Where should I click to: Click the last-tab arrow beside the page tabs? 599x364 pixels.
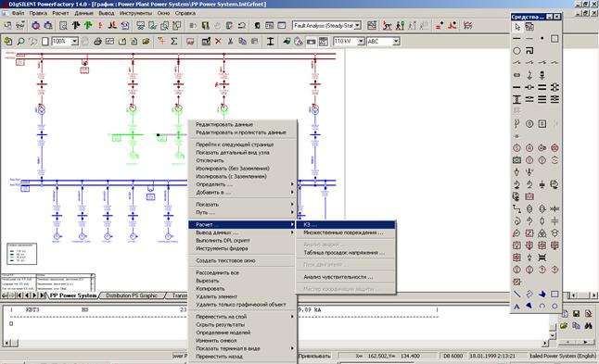tap(43, 295)
